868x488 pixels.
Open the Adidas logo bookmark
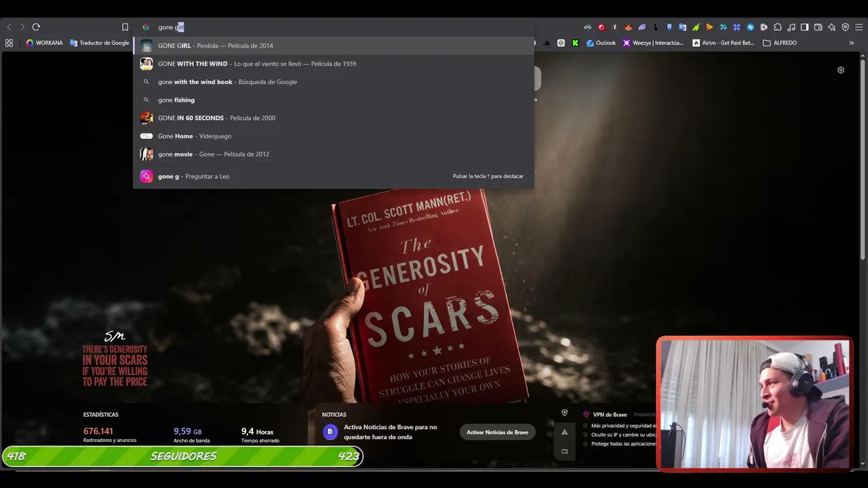click(547, 43)
